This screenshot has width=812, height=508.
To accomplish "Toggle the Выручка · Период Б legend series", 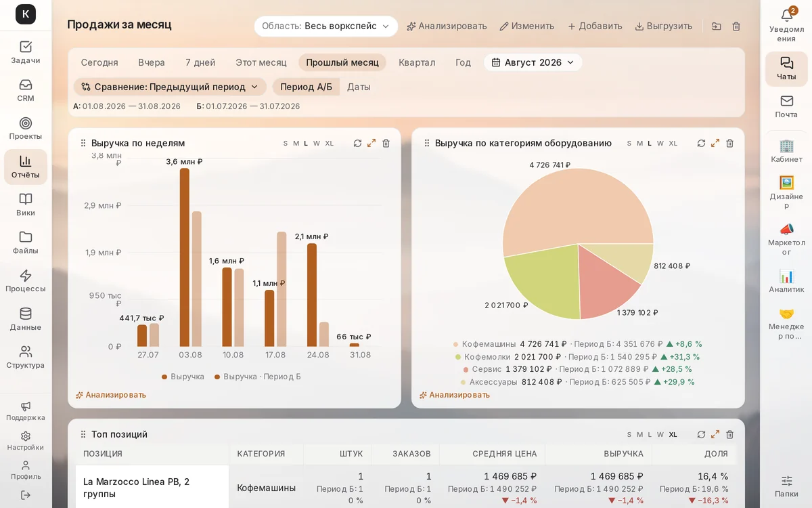I will coord(257,377).
